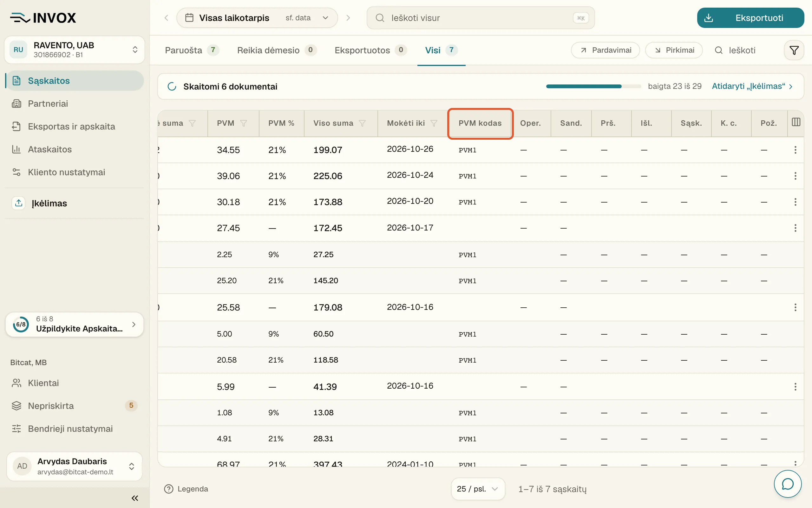
Task: Click the Ieškoti visur search field
Action: (x=481, y=18)
